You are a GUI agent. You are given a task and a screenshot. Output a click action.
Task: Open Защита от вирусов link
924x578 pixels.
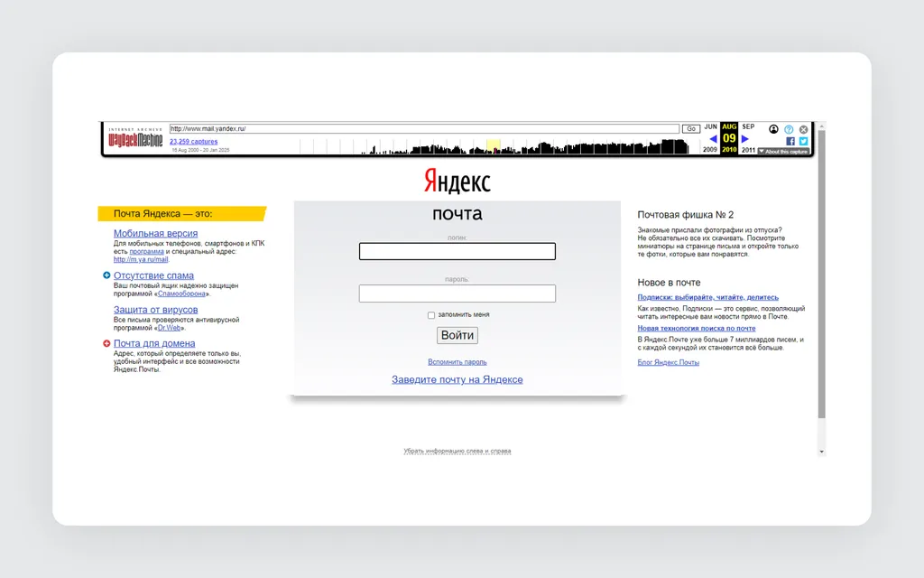pos(155,310)
